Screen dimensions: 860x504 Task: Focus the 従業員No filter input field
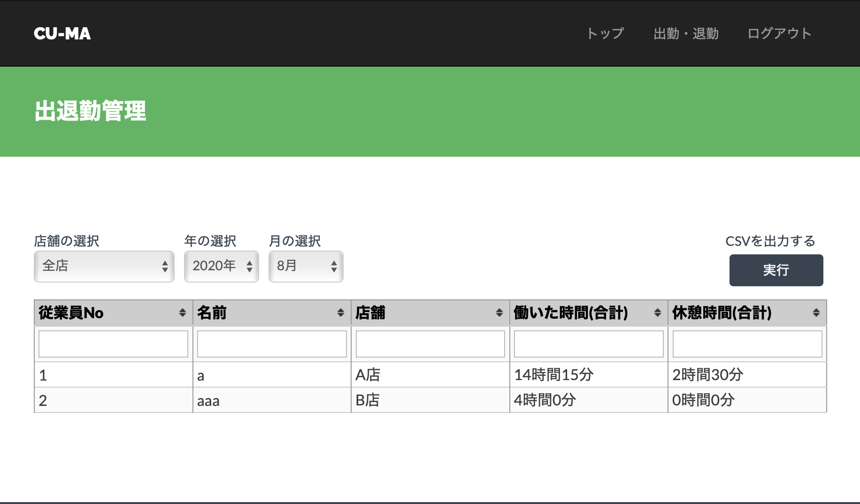(113, 344)
